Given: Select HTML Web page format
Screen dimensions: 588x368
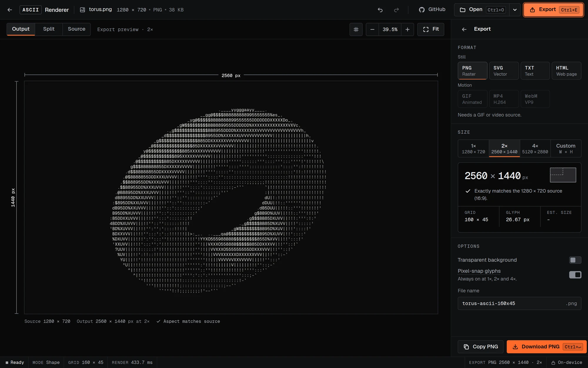Looking at the screenshot, I should click(567, 71).
